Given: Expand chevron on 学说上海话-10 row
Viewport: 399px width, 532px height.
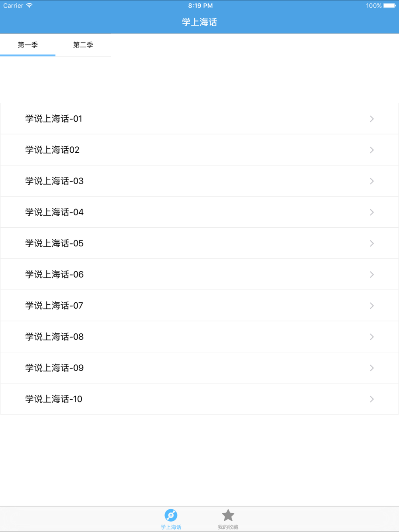Looking at the screenshot, I should point(371,399).
